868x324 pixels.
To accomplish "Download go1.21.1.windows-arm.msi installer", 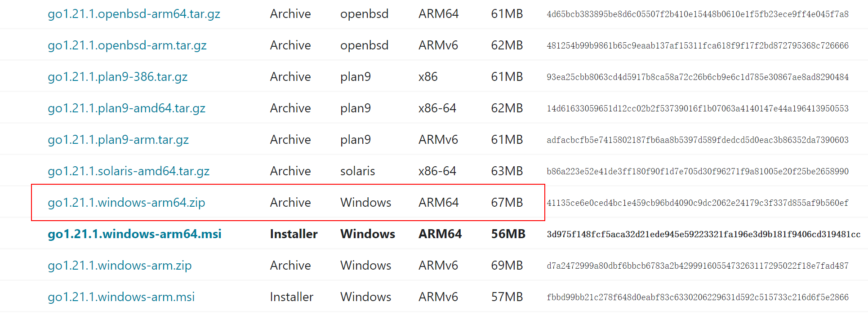I will 121,297.
